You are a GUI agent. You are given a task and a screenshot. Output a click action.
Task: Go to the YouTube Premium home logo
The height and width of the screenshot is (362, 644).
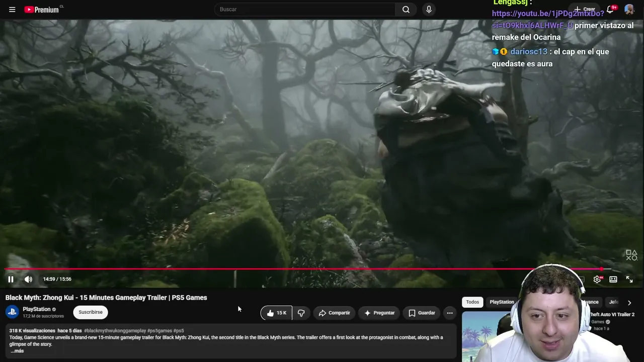42,10
